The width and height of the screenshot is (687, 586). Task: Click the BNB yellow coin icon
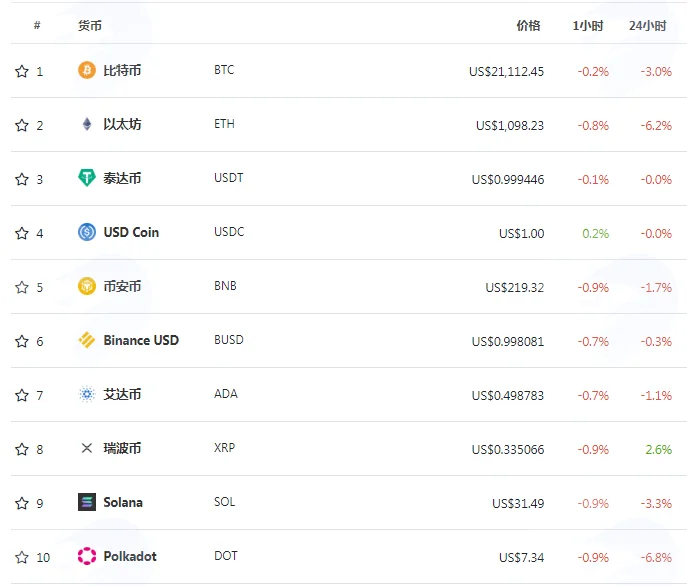click(87, 286)
